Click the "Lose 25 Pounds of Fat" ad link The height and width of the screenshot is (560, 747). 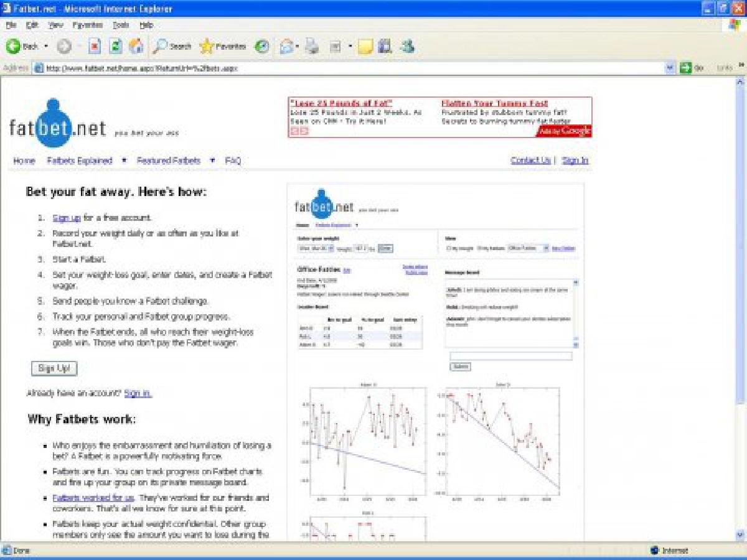click(342, 103)
